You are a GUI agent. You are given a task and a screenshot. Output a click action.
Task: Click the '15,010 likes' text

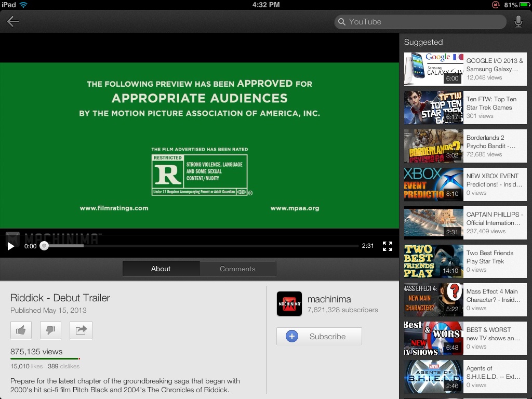click(x=26, y=366)
